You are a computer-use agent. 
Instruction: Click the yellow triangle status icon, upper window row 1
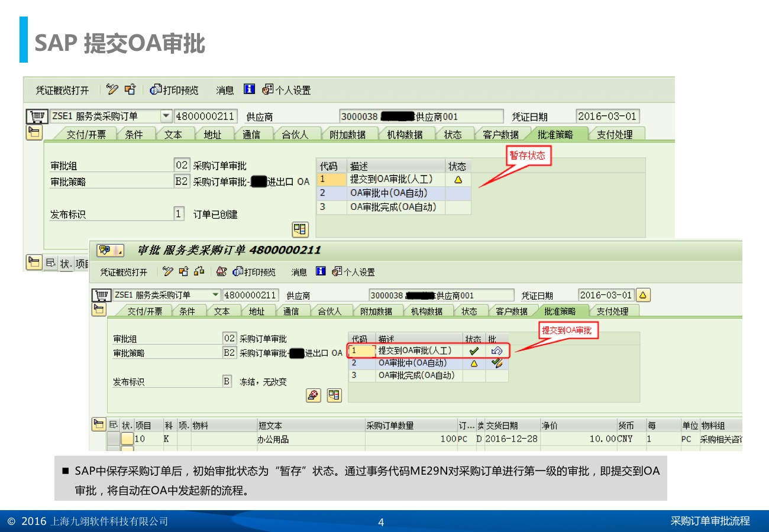click(458, 179)
